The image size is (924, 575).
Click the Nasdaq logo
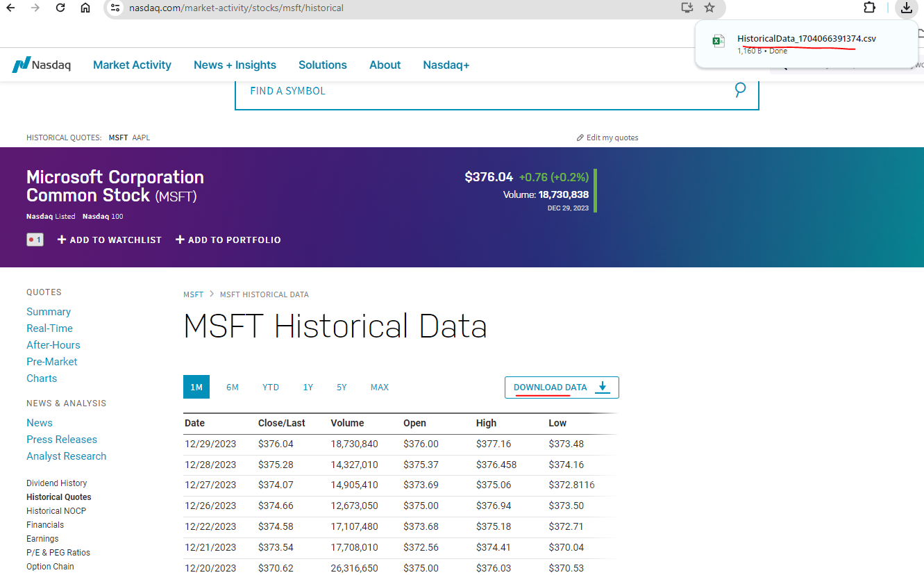[x=42, y=65]
